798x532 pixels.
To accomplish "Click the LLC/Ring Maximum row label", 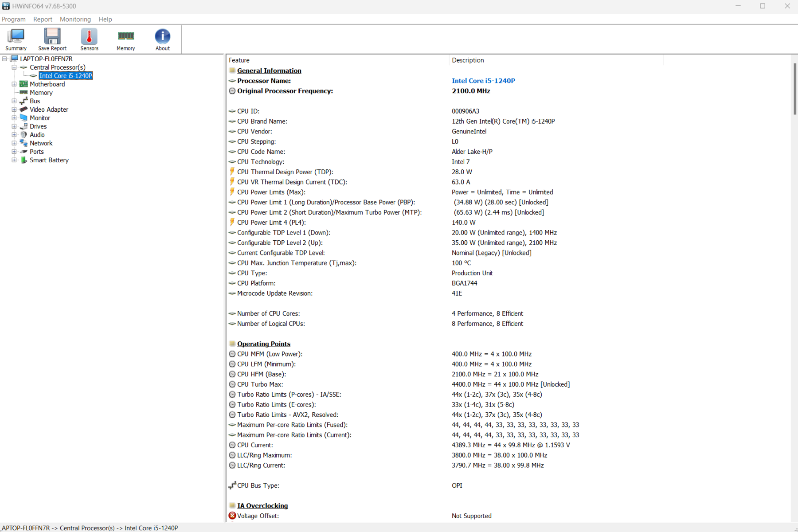I will coord(264,455).
